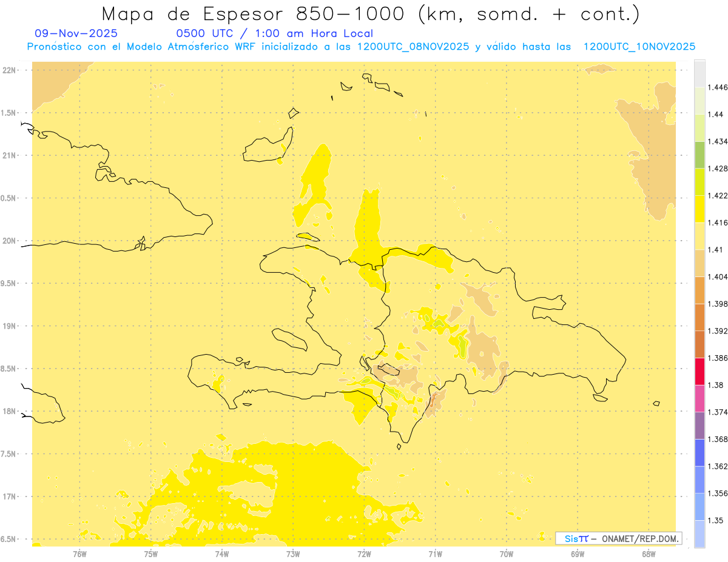Click the '68W' longitude label
Viewport: 728px width, 562px height.
point(649,554)
